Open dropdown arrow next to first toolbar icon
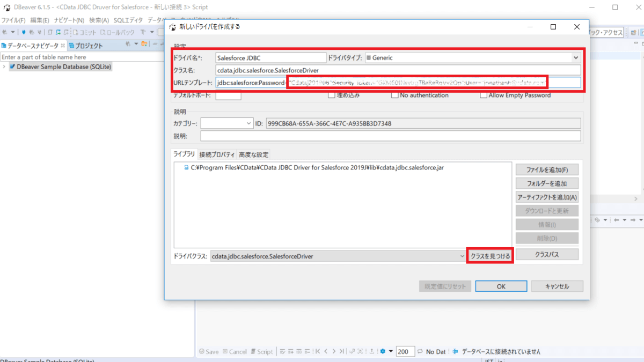 point(13,32)
